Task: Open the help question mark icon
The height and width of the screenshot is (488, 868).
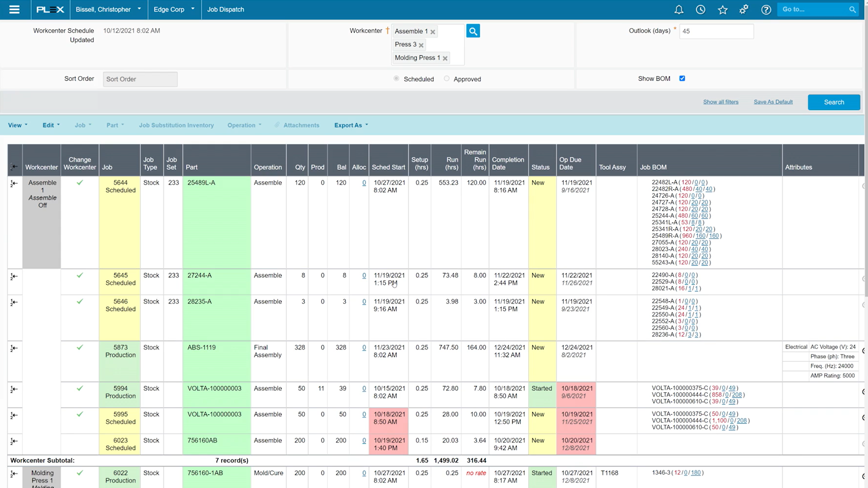Action: click(766, 10)
